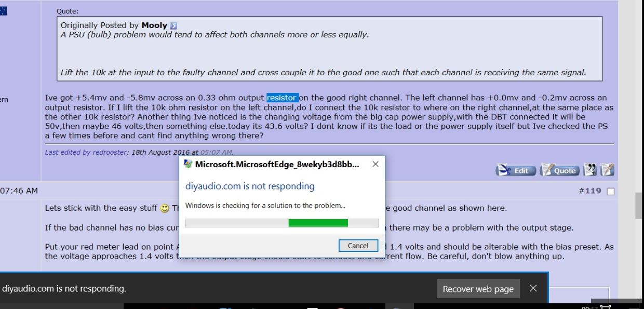Screen dimensions: 644x309
Task: Click the Edge app icon in dialog title
Action: [188, 164]
